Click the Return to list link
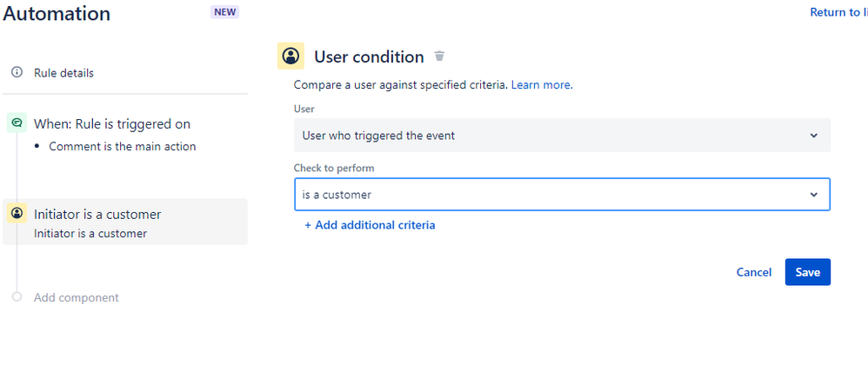 coord(838,12)
